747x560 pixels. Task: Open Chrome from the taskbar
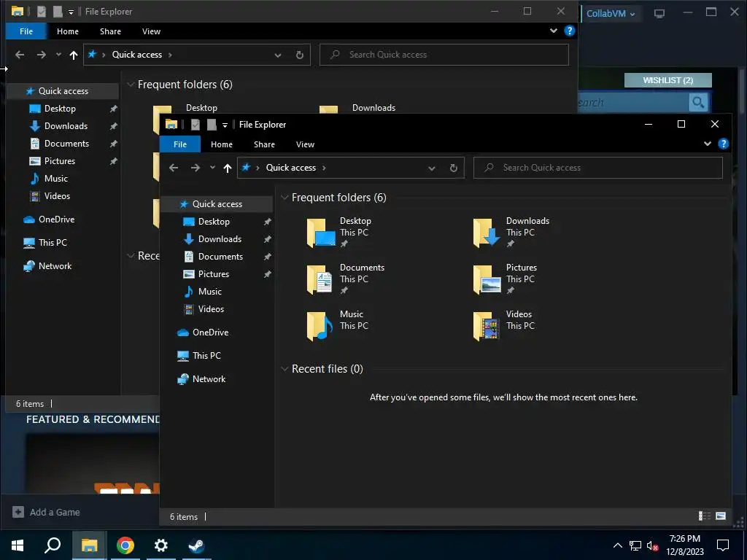click(125, 545)
